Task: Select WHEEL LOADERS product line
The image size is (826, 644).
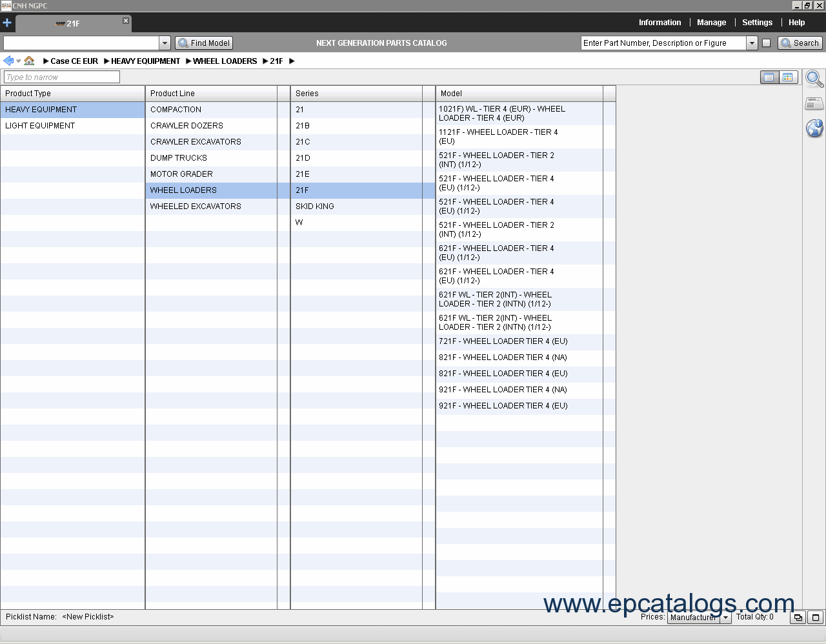Action: [212, 190]
